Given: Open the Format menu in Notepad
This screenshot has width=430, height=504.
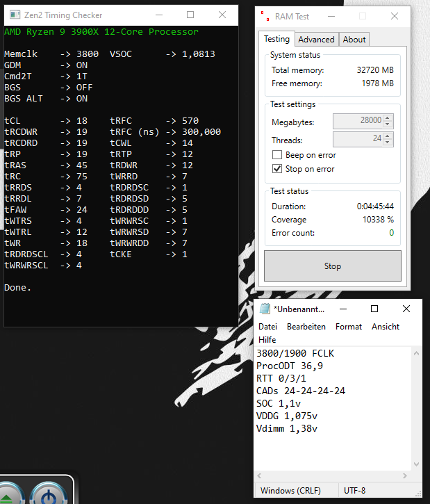Looking at the screenshot, I should click(x=349, y=327).
